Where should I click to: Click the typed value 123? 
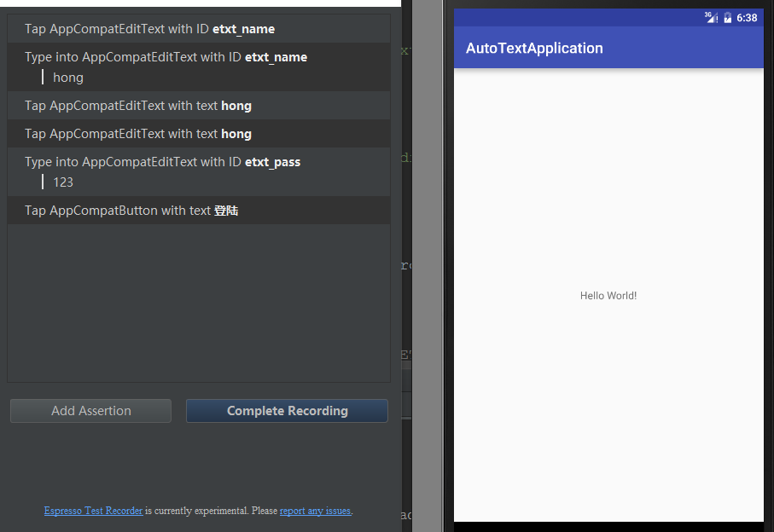pos(63,182)
